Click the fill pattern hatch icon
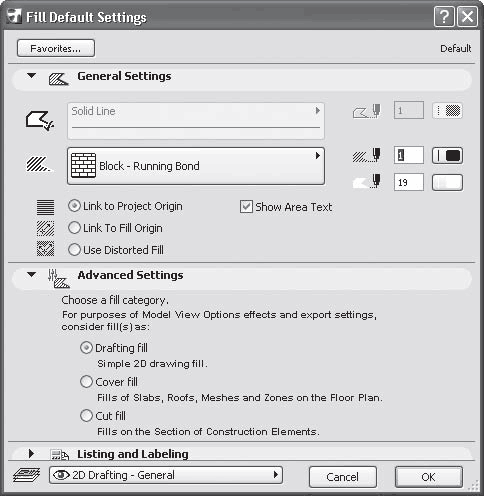Image resolution: width=484 pixels, height=496 pixels. (x=39, y=164)
